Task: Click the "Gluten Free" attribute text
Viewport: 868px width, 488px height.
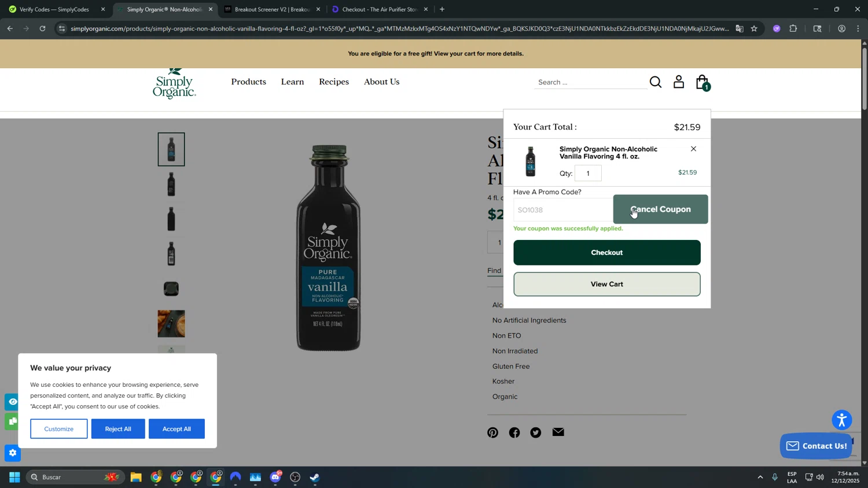Action: 511,367
